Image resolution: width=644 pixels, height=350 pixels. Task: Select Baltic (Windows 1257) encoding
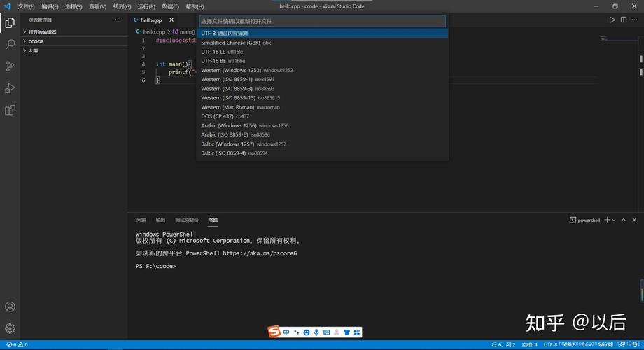pos(322,144)
